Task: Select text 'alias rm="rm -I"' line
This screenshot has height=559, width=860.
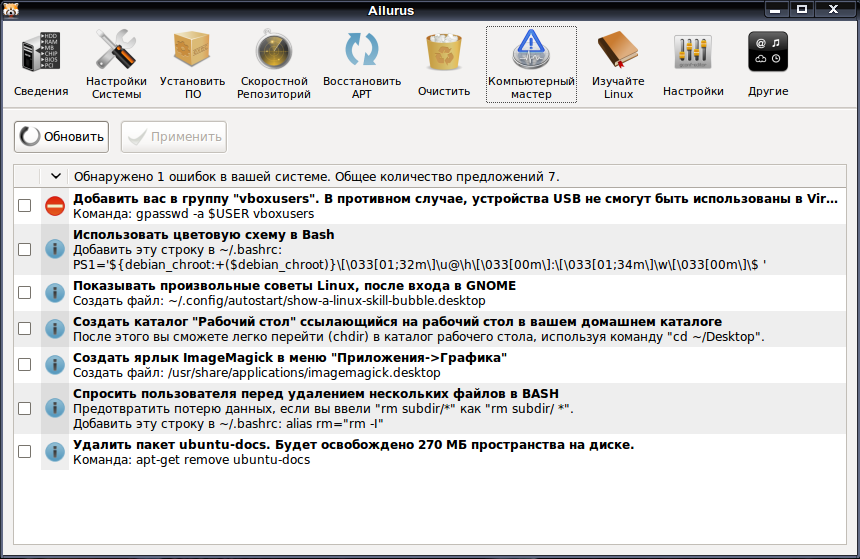Action: pyautogui.click(x=228, y=424)
